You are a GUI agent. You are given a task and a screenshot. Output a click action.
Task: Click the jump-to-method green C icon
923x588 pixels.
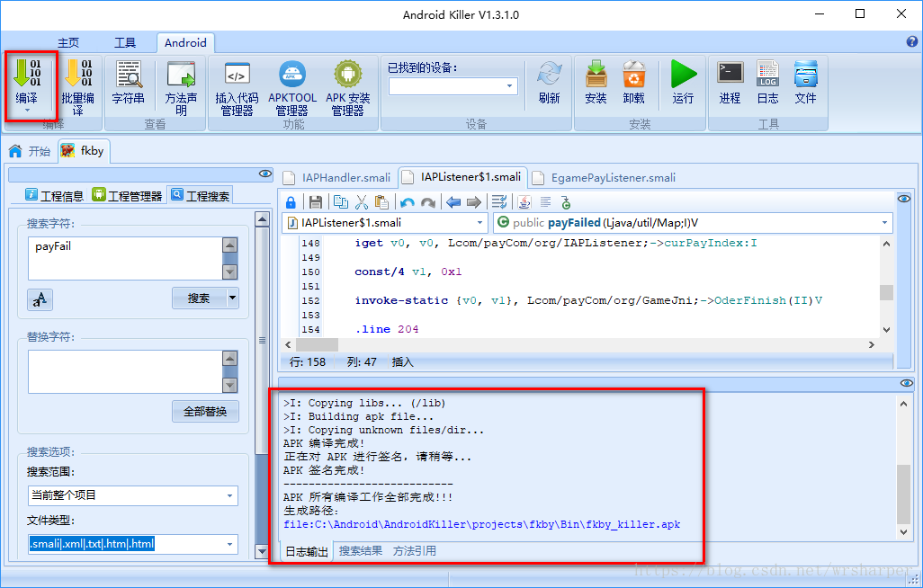click(566, 202)
